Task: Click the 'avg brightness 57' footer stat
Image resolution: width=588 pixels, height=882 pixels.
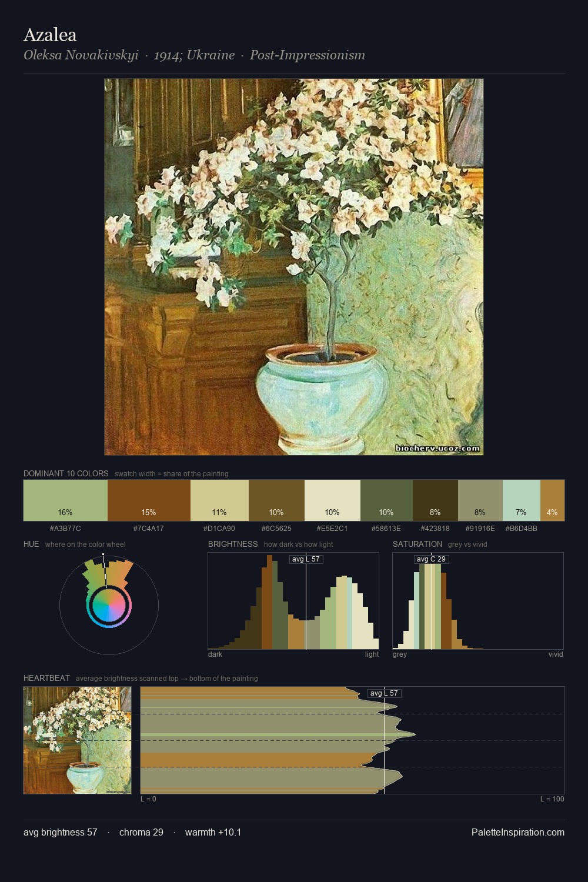Action: click(x=61, y=833)
